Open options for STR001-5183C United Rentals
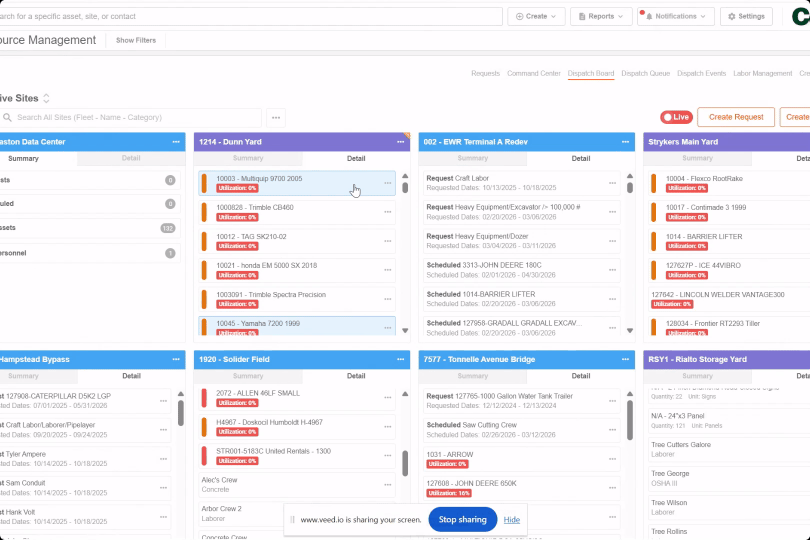Image resolution: width=810 pixels, height=540 pixels. tap(387, 456)
